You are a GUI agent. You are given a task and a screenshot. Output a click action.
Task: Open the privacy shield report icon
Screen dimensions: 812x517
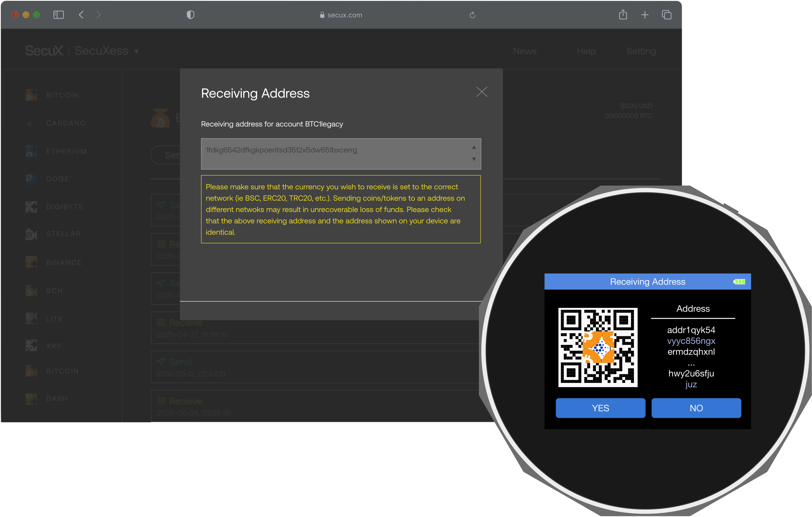pyautogui.click(x=190, y=15)
